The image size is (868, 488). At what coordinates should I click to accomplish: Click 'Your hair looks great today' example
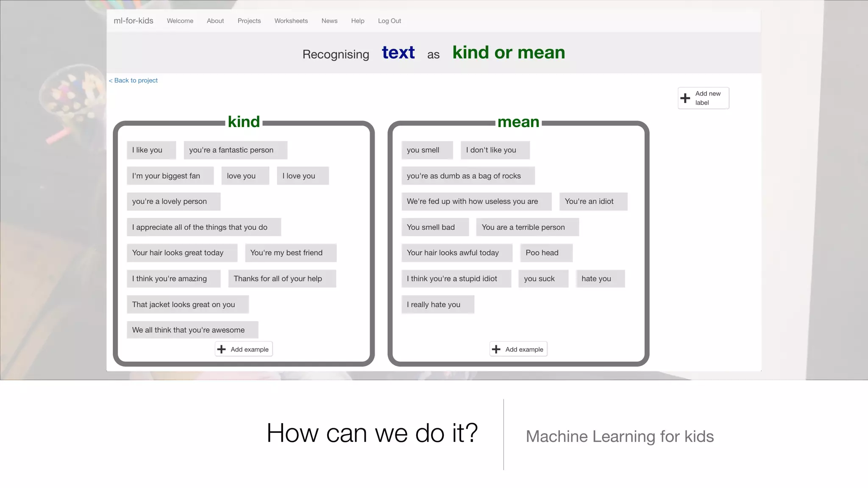point(182,253)
